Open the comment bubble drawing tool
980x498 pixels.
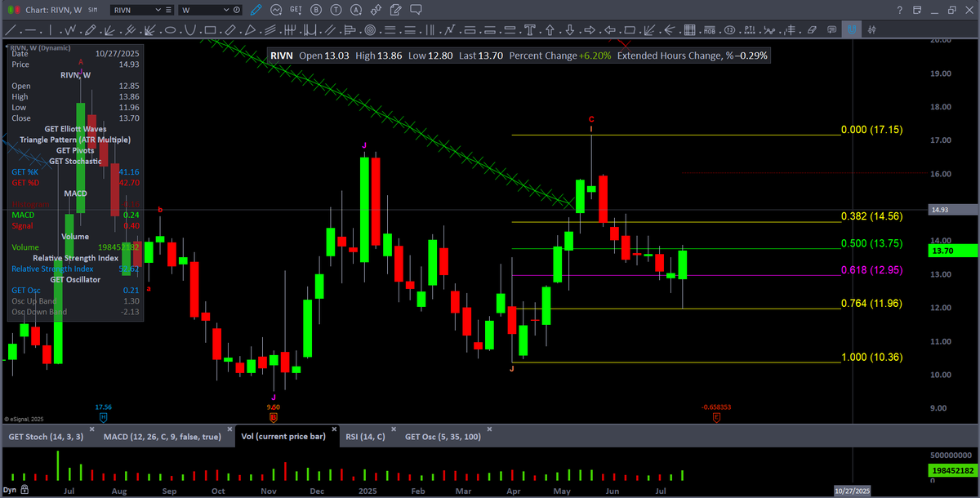point(831,30)
